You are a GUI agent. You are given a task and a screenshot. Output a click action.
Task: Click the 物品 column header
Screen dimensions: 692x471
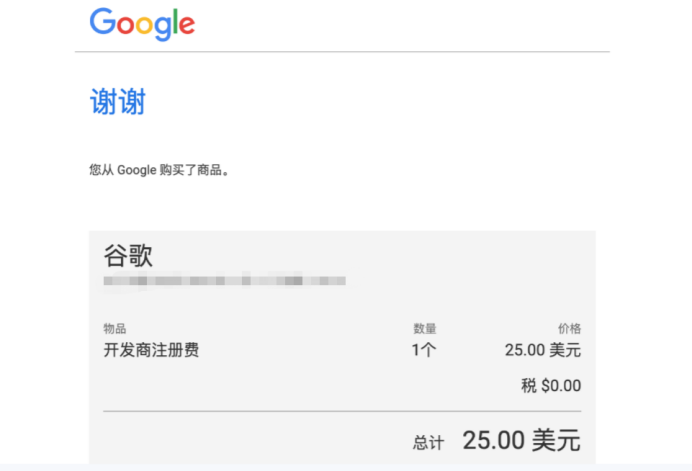click(x=115, y=328)
